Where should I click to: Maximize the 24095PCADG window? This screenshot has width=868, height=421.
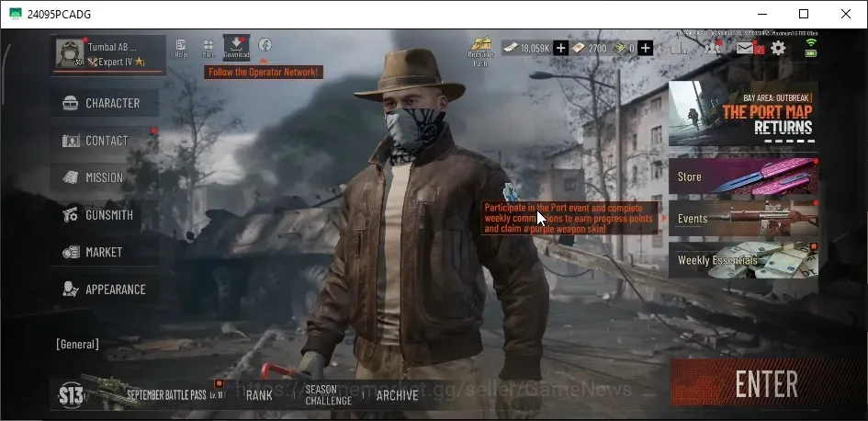[x=804, y=14]
